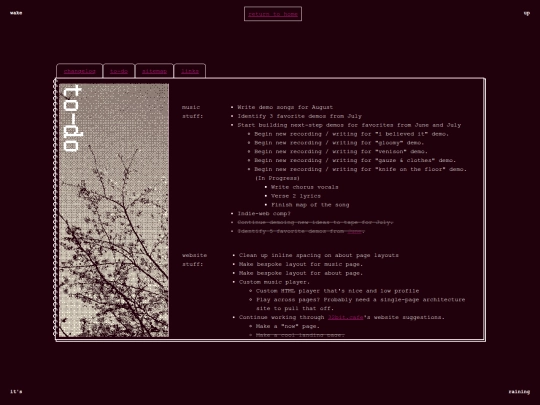540x405 pixels.
Task: Click the 'wake' corner text
Action: pos(16,13)
